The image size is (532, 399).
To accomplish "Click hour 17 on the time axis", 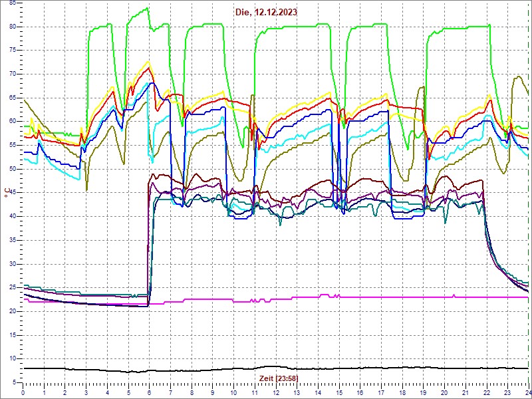I will tap(381, 391).
